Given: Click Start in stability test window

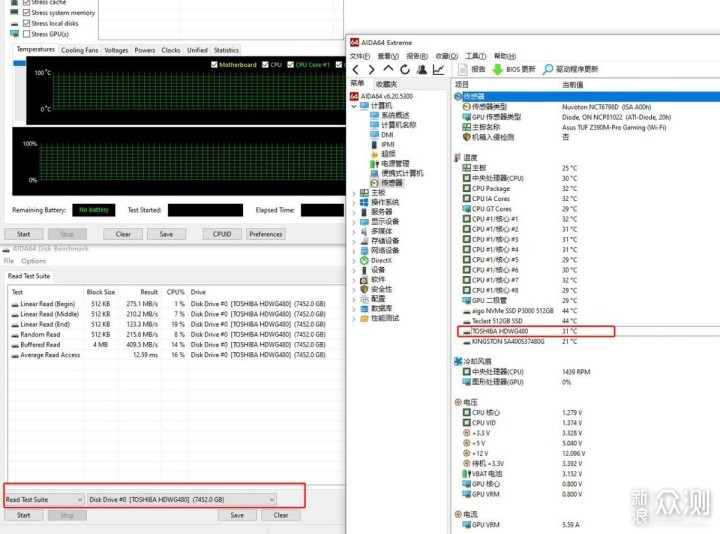Looking at the screenshot, I should [23, 234].
